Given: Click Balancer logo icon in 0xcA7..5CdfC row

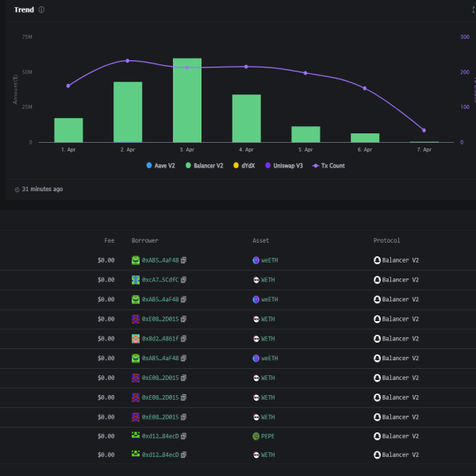Looking at the screenshot, I should [x=377, y=279].
